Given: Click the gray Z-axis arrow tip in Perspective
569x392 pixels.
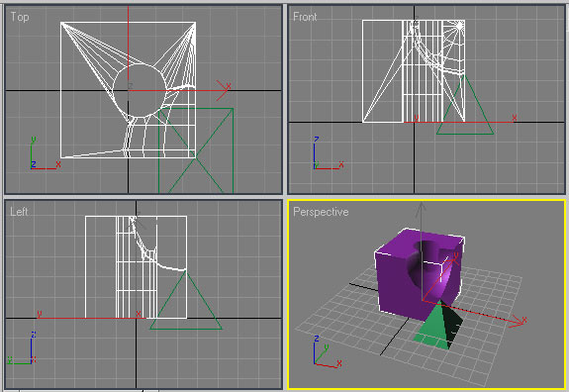Looking at the screenshot, I should point(421,206).
